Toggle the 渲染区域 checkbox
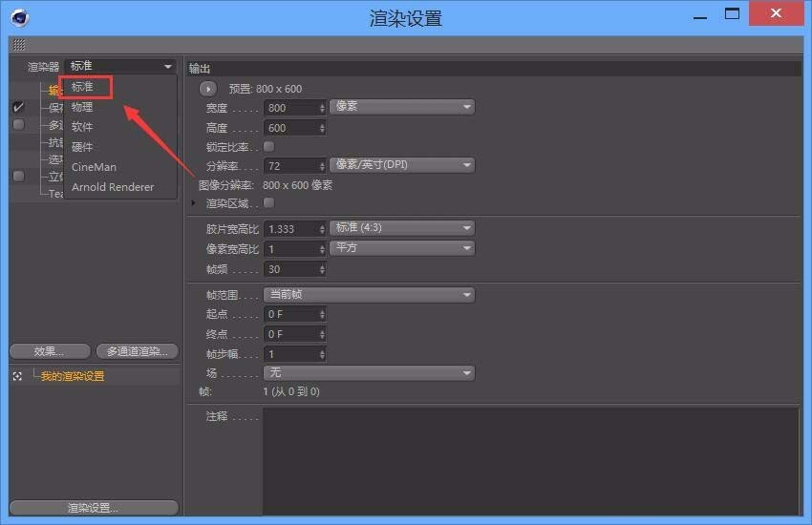 click(x=268, y=203)
